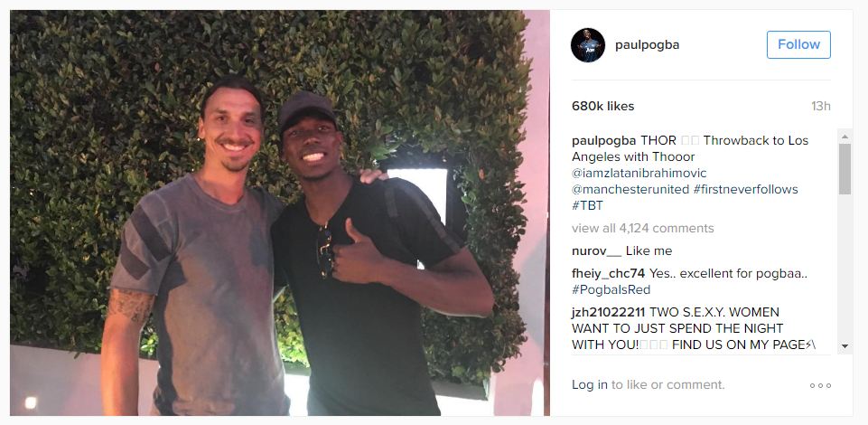Open commenter nurov__ profile
Image resolution: width=868 pixels, height=425 pixels.
click(x=596, y=251)
